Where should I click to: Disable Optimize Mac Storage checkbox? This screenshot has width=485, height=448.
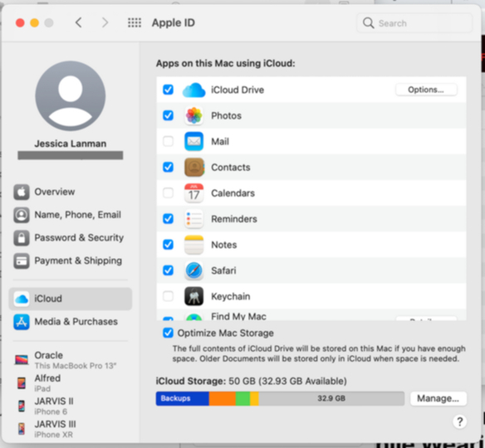pyautogui.click(x=168, y=333)
